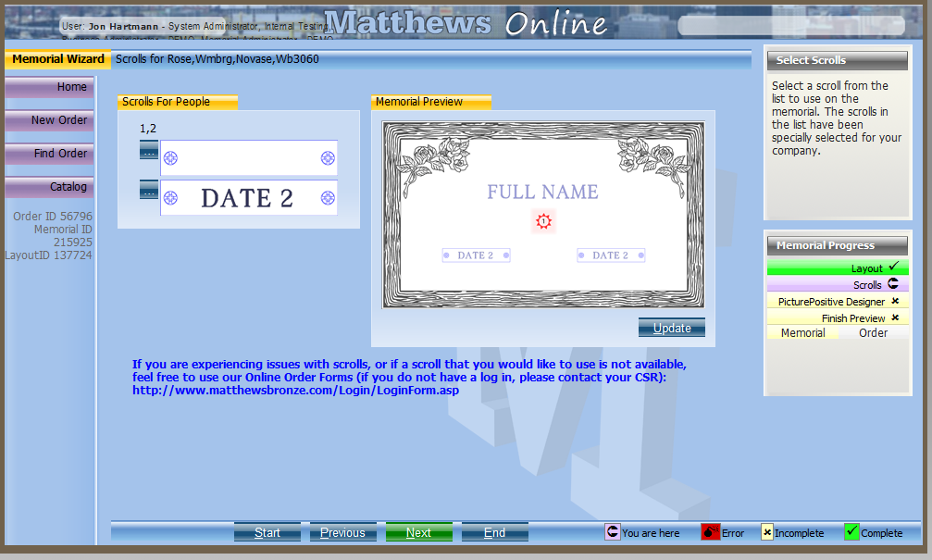Switch to the Memorial tab in progress panel

click(802, 333)
